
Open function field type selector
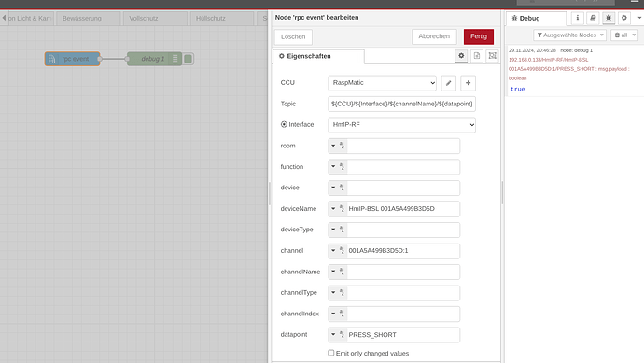point(338,167)
